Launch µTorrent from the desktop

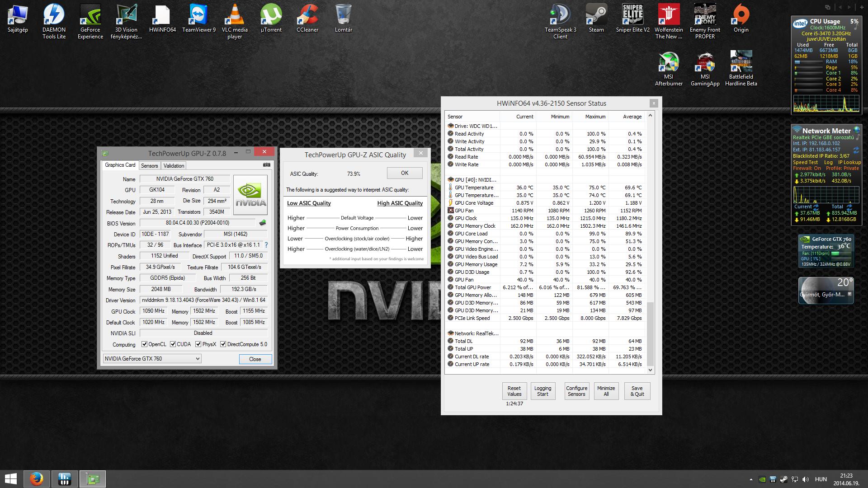tap(271, 19)
